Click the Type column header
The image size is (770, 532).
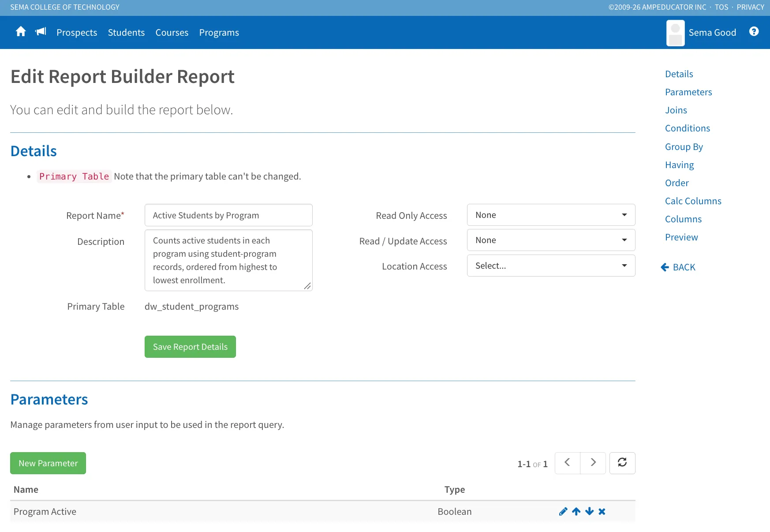click(x=455, y=490)
